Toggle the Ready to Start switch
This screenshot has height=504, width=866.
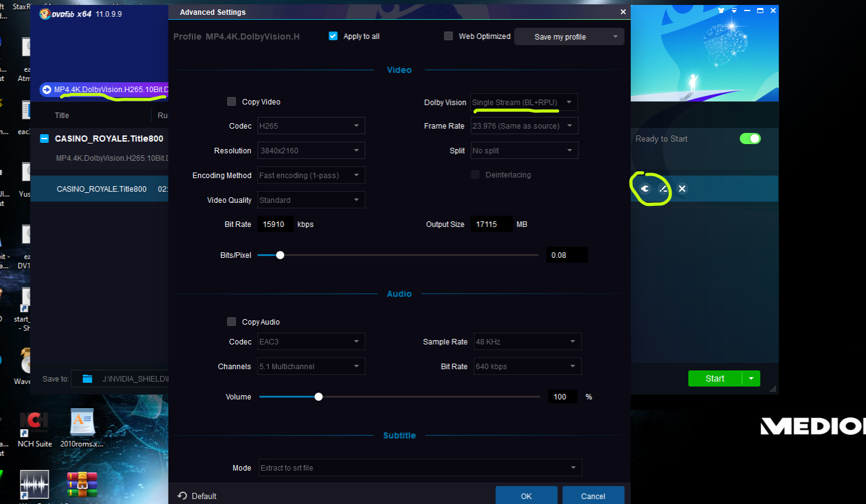click(750, 139)
